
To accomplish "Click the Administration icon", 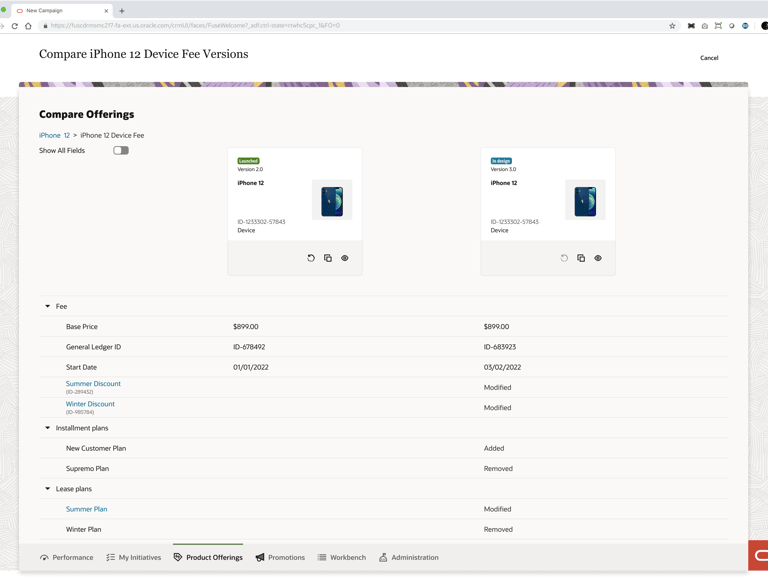I will [383, 557].
